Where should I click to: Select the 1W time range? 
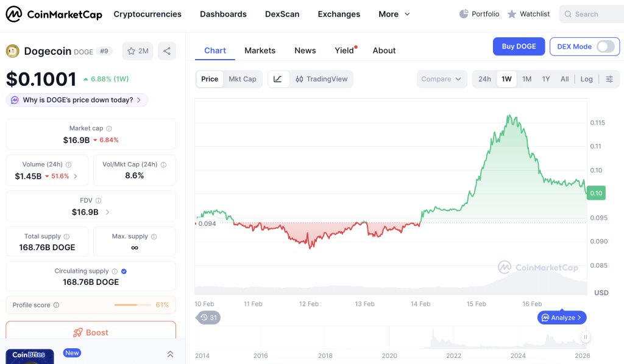pyautogui.click(x=506, y=79)
